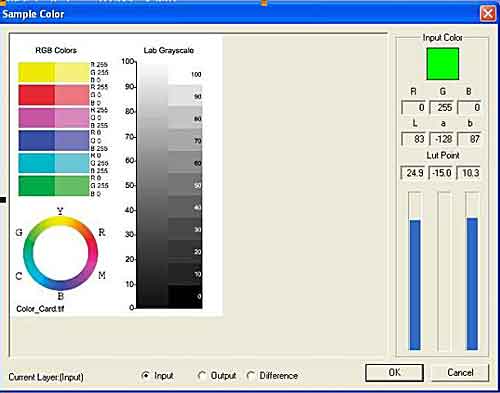Click the green Input Color swatch
This screenshot has width=500, height=393.
click(x=443, y=64)
